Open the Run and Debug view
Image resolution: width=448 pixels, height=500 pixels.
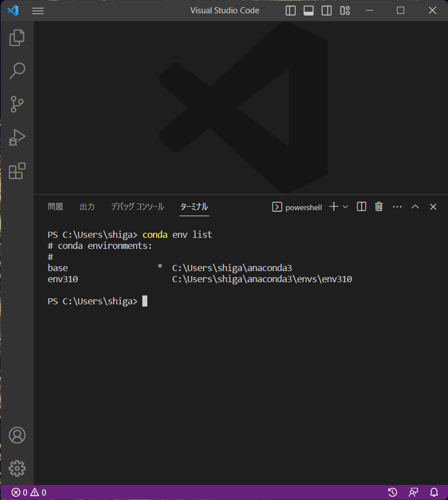click(17, 137)
